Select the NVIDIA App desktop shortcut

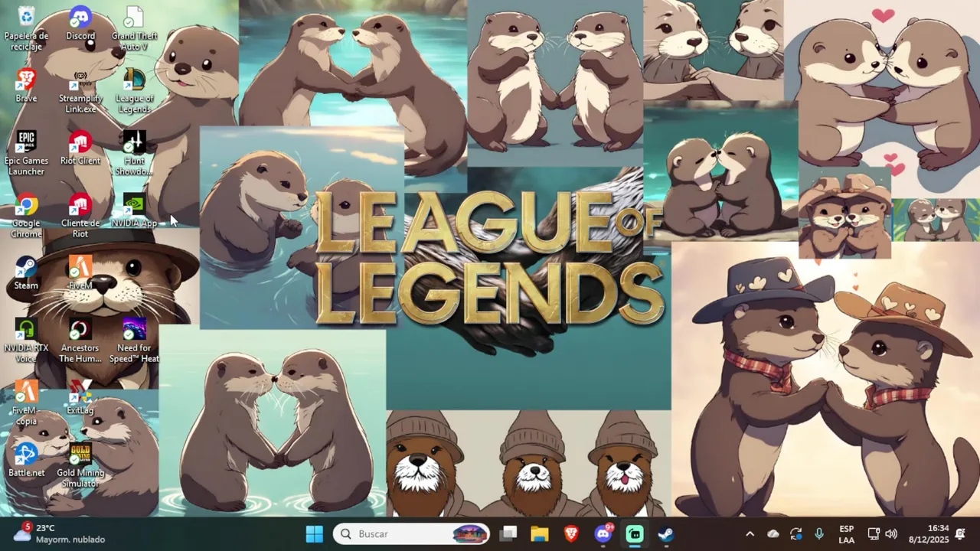134,211
